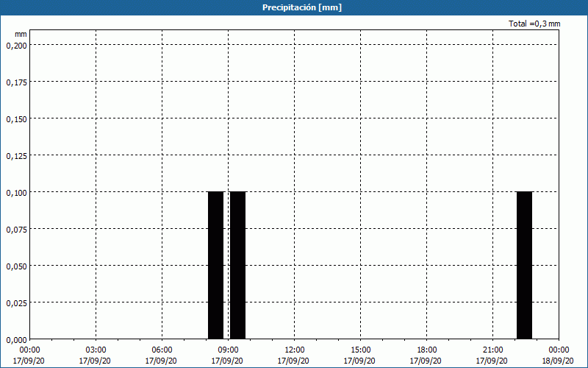Image resolution: width=588 pixels, height=368 pixels.
Task: Click the mm unit label above y-axis
Action: tap(21, 34)
